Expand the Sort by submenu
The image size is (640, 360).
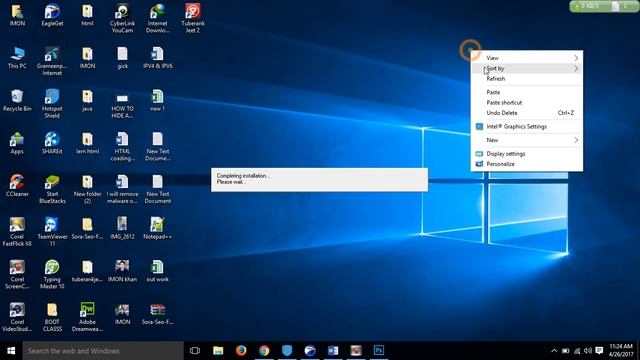(527, 69)
